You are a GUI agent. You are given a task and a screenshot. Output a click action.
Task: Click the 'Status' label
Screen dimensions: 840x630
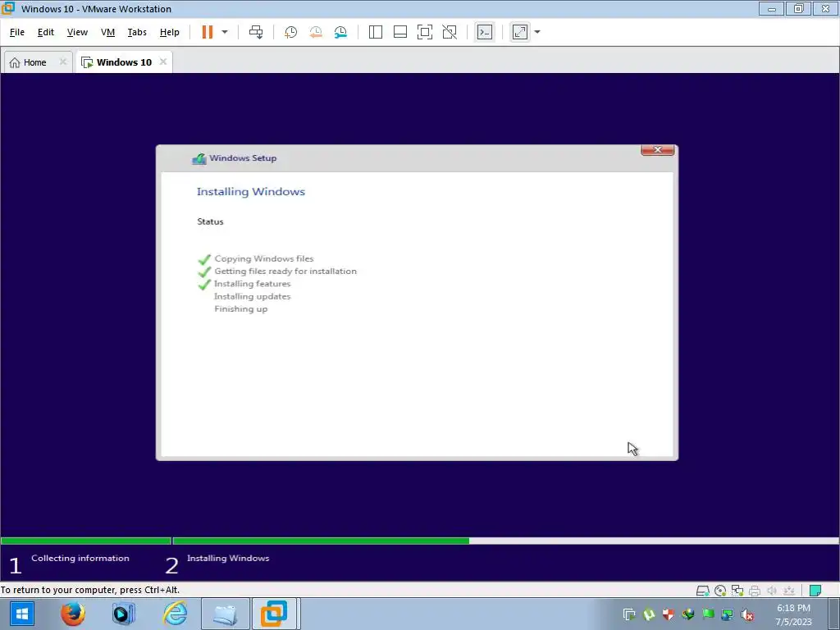pos(210,221)
